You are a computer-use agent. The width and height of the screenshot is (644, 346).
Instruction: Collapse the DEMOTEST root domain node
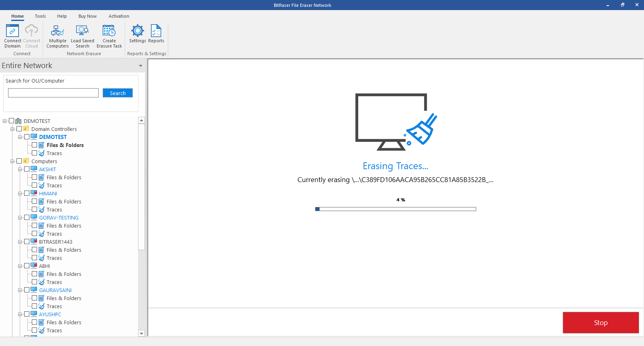(x=5, y=121)
